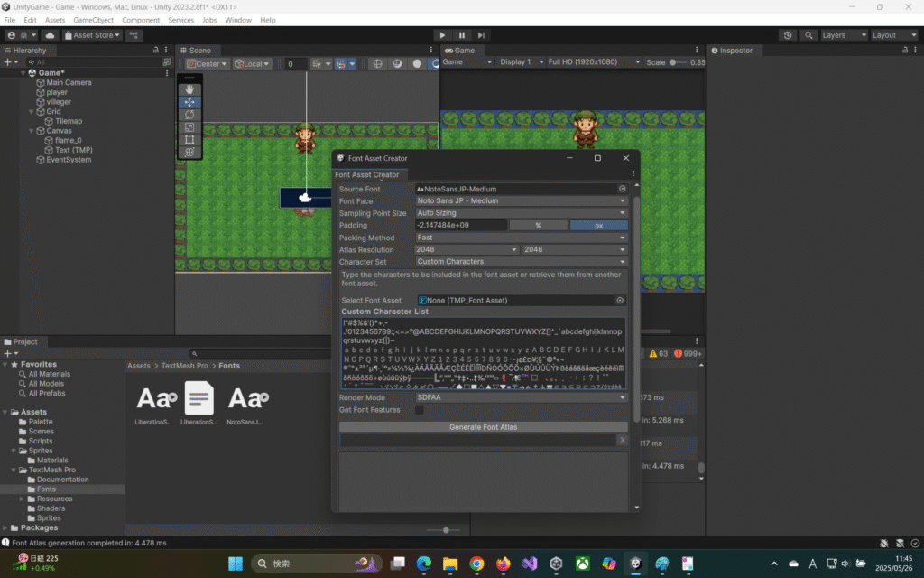Open the Full HD resolution dropdown
Viewport: 924px width, 578px height.
[594, 62]
